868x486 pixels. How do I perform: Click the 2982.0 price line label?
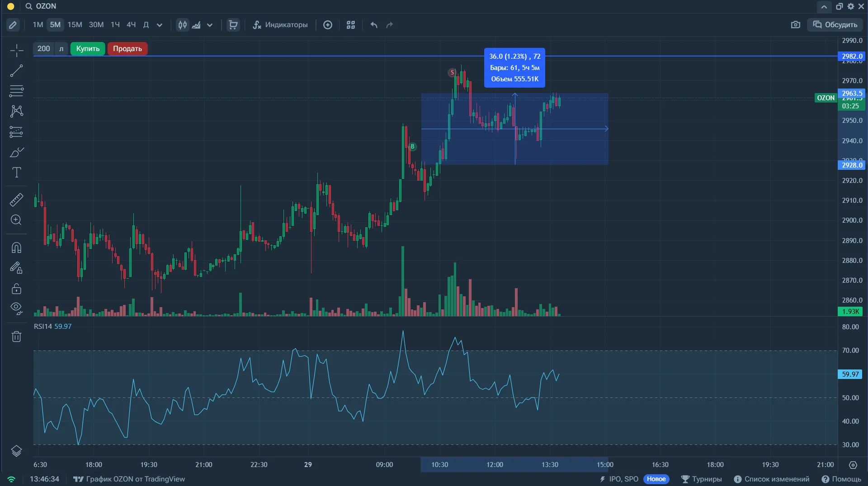click(852, 56)
